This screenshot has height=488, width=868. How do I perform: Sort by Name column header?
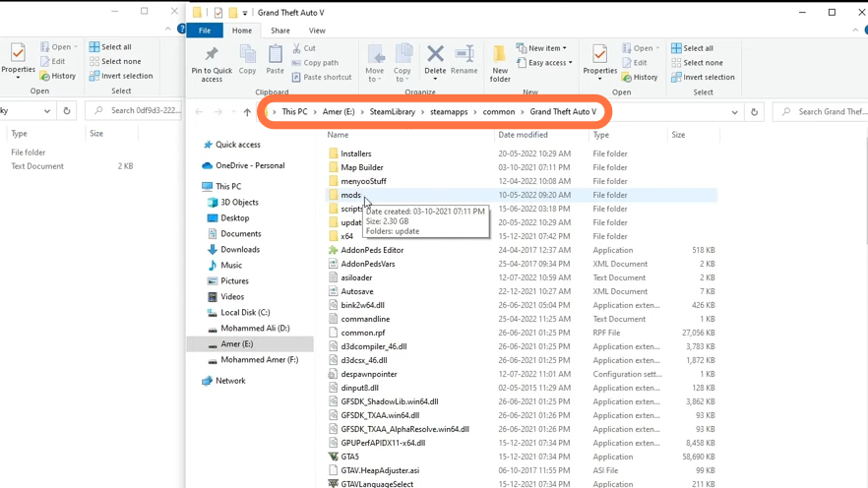point(338,135)
